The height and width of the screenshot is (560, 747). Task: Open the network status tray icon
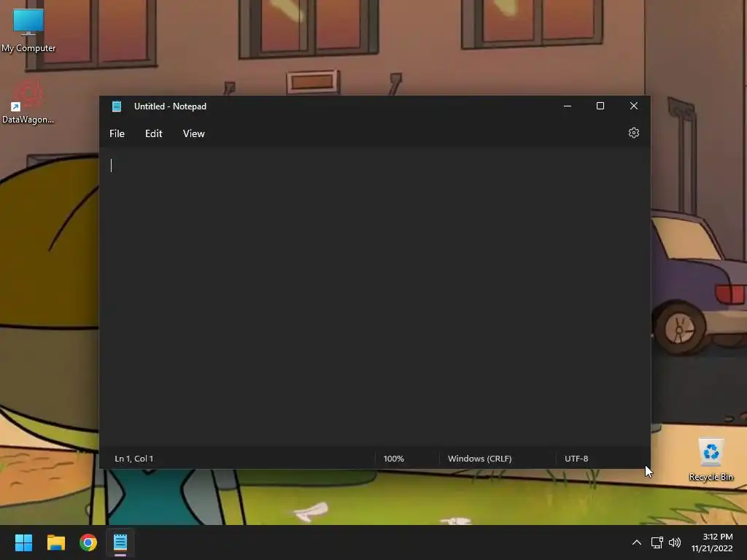pos(657,542)
